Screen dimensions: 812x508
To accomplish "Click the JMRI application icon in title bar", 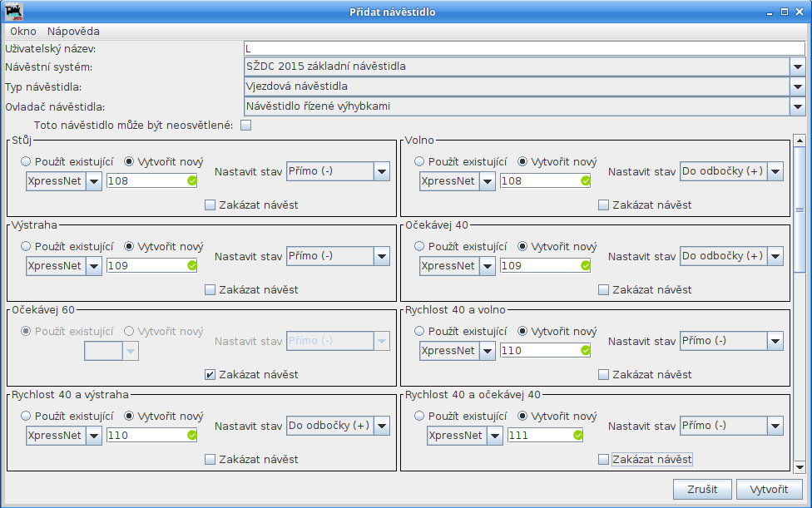I will coord(14,12).
